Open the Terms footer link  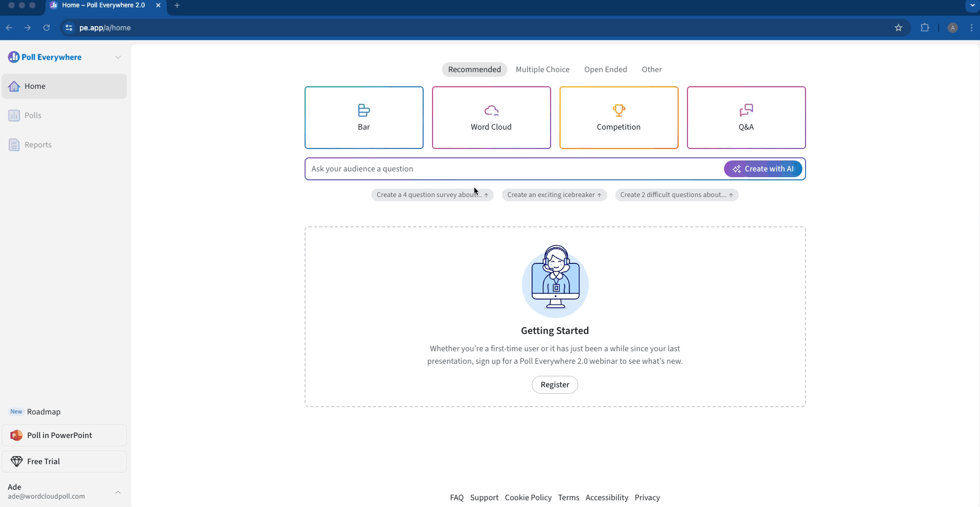pos(568,498)
